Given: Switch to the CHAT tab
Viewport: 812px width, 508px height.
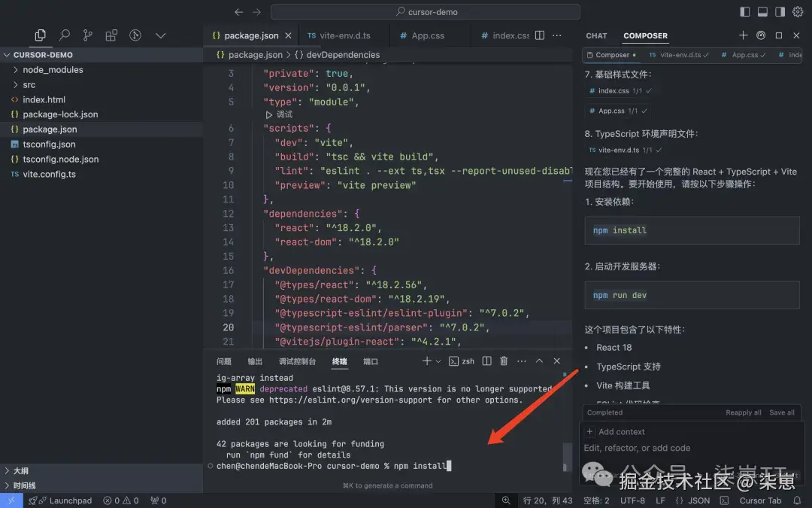Looking at the screenshot, I should click(596, 36).
